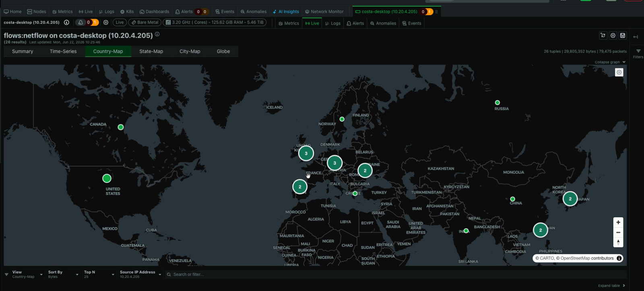
Task: Click info icon beside flows:netflow title
Action: click(157, 34)
